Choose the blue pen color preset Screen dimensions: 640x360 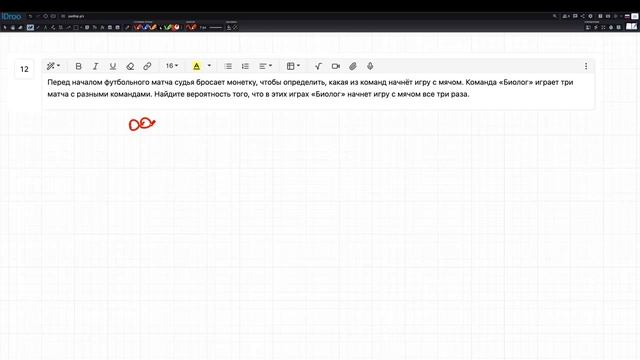146,27
